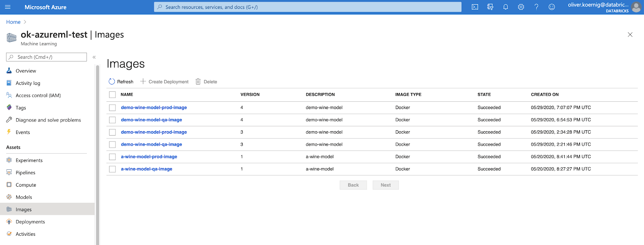This screenshot has width=644, height=245.
Task: Check the box for a-wine-model-qa-image
Action: pyautogui.click(x=112, y=169)
